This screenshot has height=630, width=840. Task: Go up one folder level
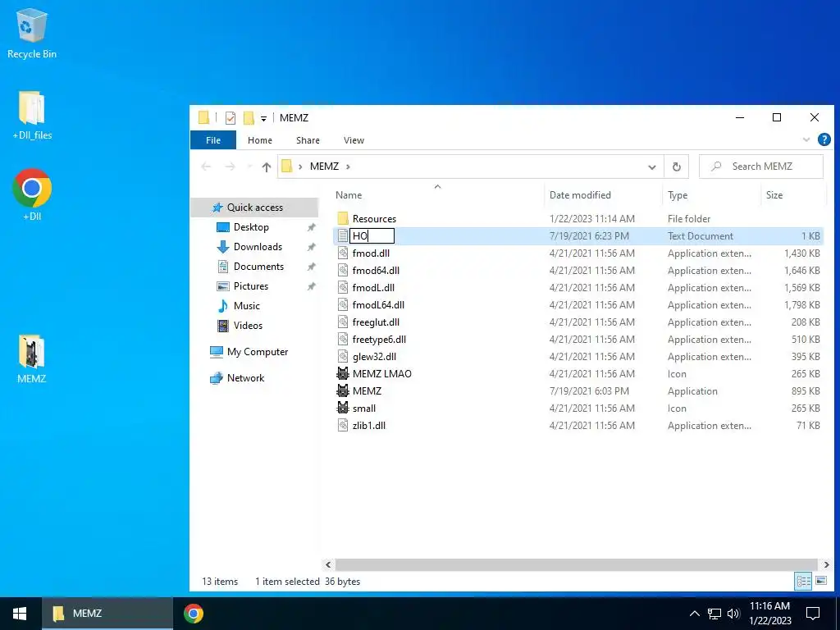click(x=267, y=167)
